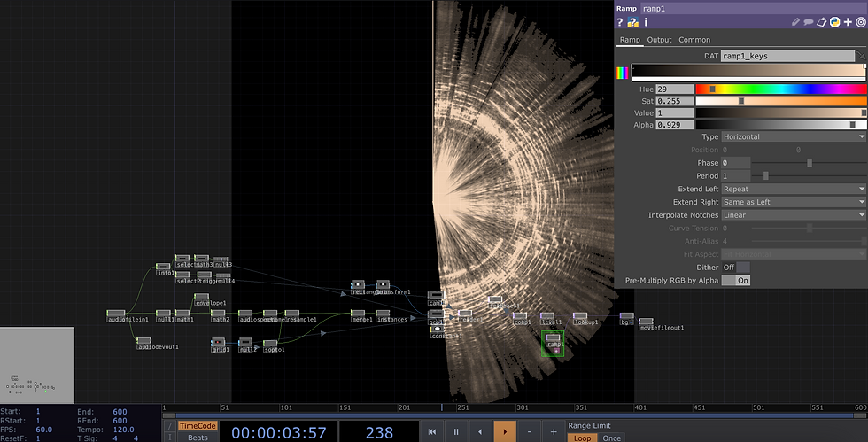
Task: Click the minus frame button
Action: point(530,431)
